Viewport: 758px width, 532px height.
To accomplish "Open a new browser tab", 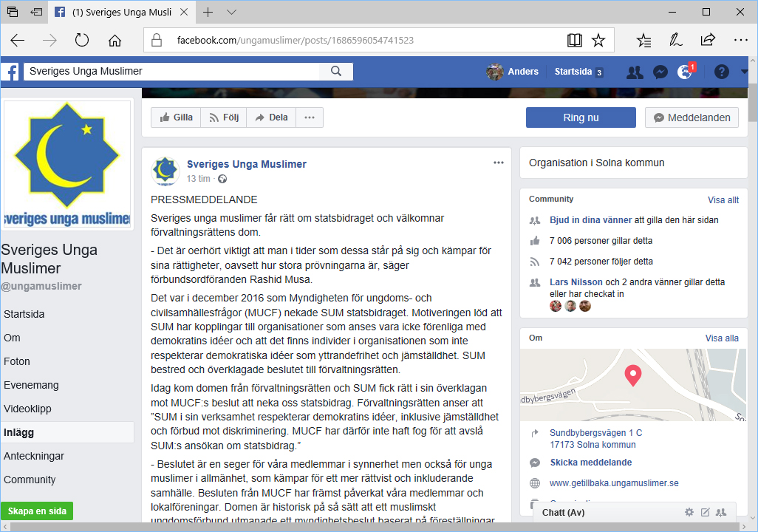I will pyautogui.click(x=208, y=12).
